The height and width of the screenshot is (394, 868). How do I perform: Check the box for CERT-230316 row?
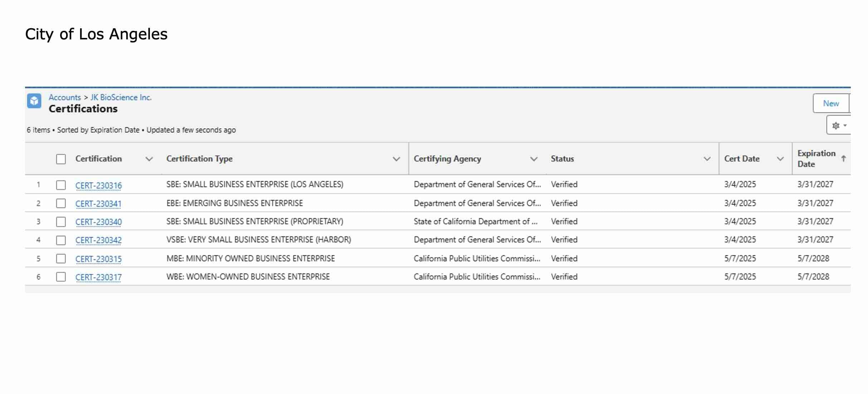(x=61, y=185)
